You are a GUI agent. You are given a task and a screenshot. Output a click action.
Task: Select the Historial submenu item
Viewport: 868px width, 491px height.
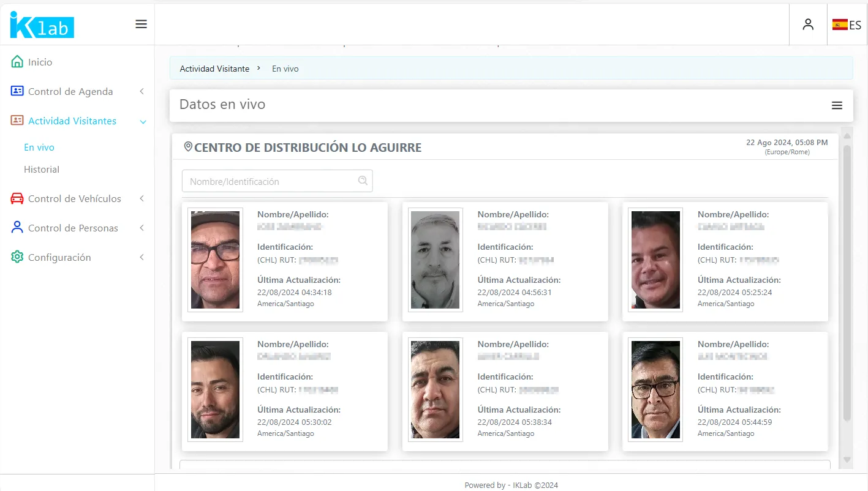click(42, 169)
